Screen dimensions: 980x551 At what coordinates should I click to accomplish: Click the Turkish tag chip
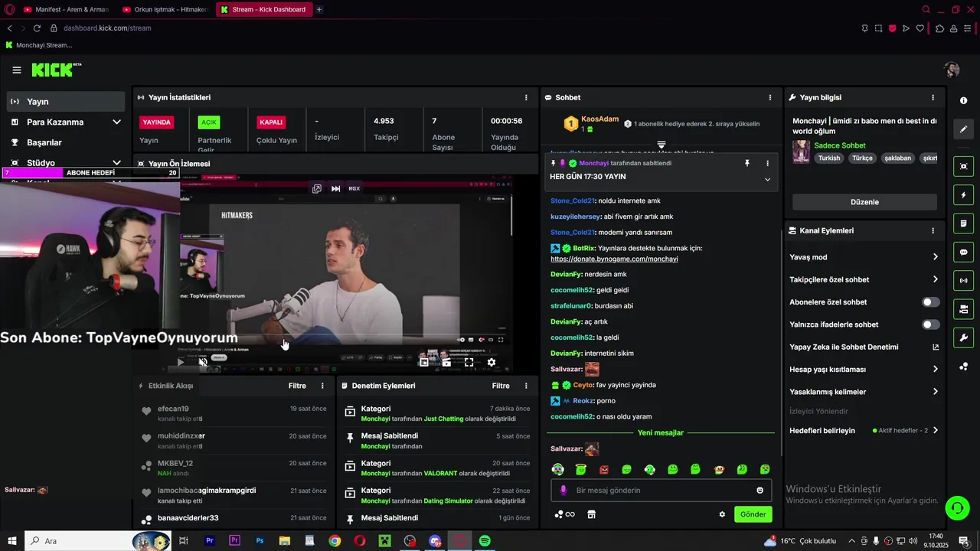(x=829, y=158)
